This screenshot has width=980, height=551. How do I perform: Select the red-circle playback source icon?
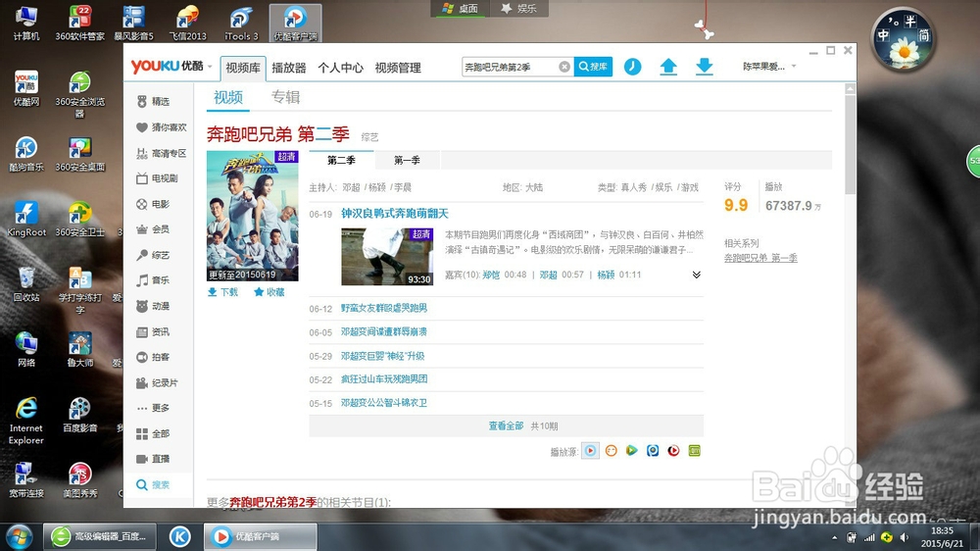(673, 450)
